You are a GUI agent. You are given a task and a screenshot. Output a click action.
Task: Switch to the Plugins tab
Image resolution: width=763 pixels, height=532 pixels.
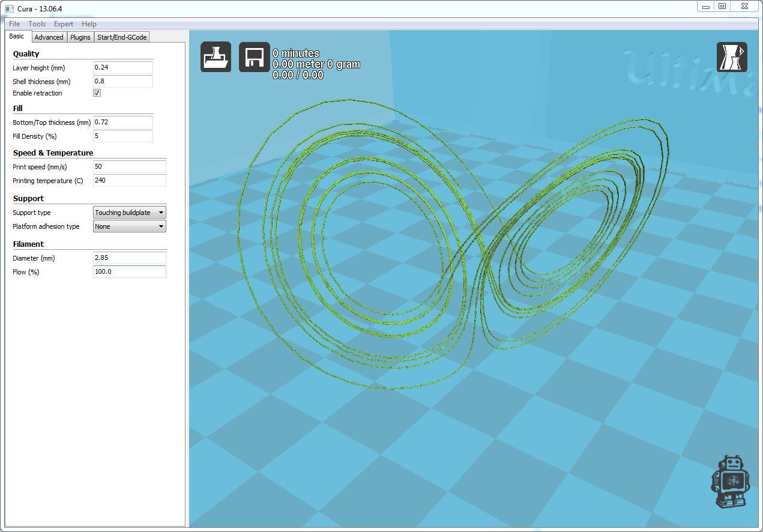pos(80,37)
